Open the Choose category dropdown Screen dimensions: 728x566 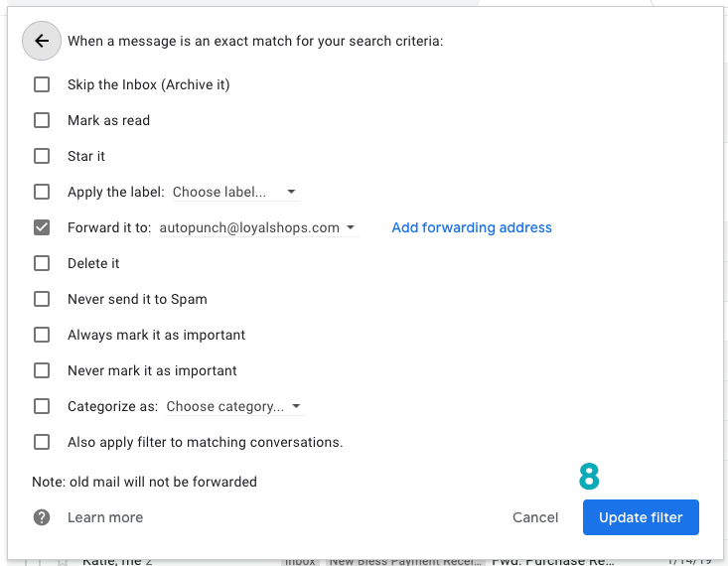click(234, 406)
